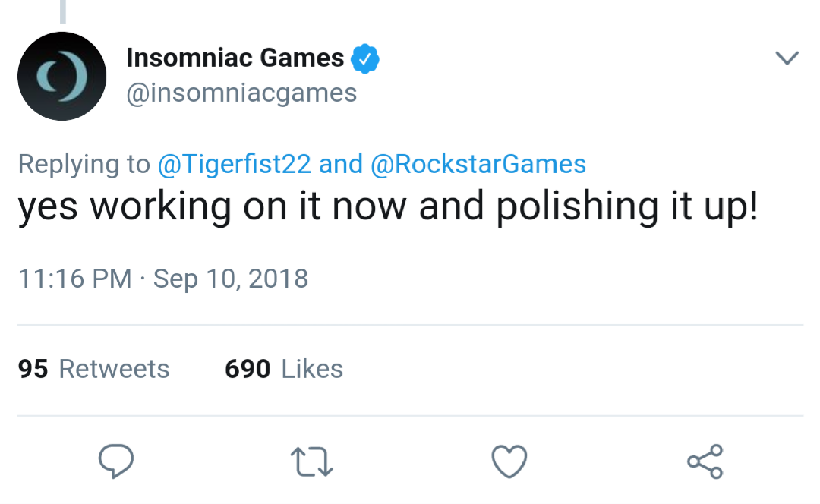
Task: Click the word "yes" starting the tweet
Action: pos(48,208)
